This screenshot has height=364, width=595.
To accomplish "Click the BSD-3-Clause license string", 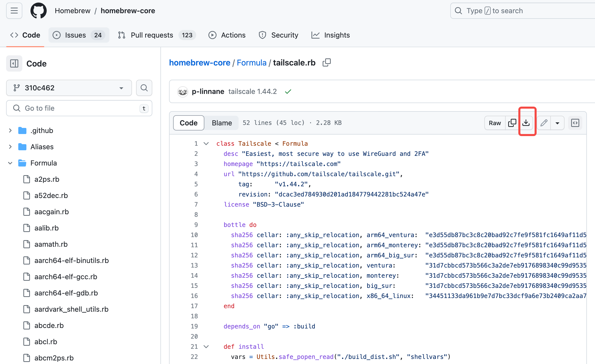I will (278, 204).
